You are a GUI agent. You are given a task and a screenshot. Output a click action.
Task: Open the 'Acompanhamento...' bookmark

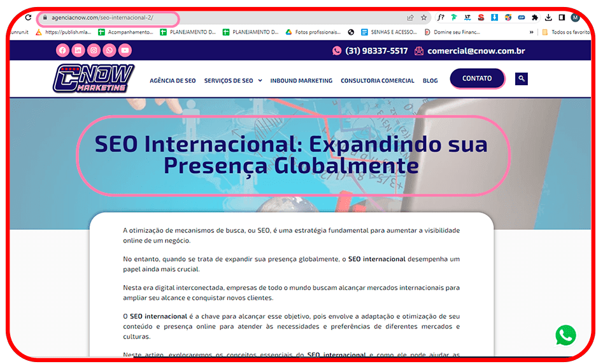125,32
